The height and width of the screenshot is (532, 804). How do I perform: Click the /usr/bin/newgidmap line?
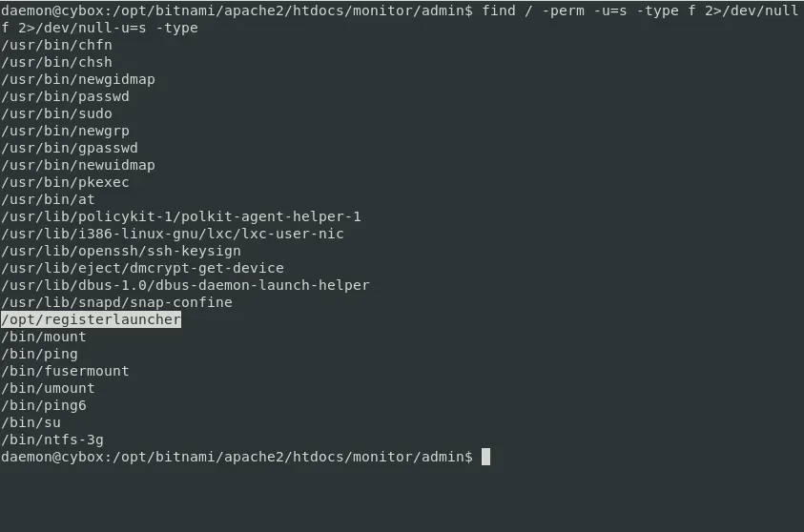click(x=78, y=79)
